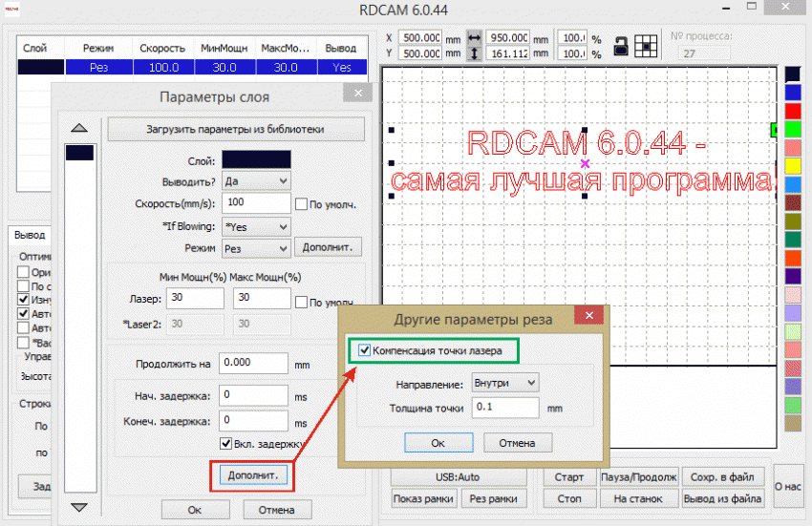Click the Пауза/Продолж button
Screen dimensions: 812x526
point(638,476)
